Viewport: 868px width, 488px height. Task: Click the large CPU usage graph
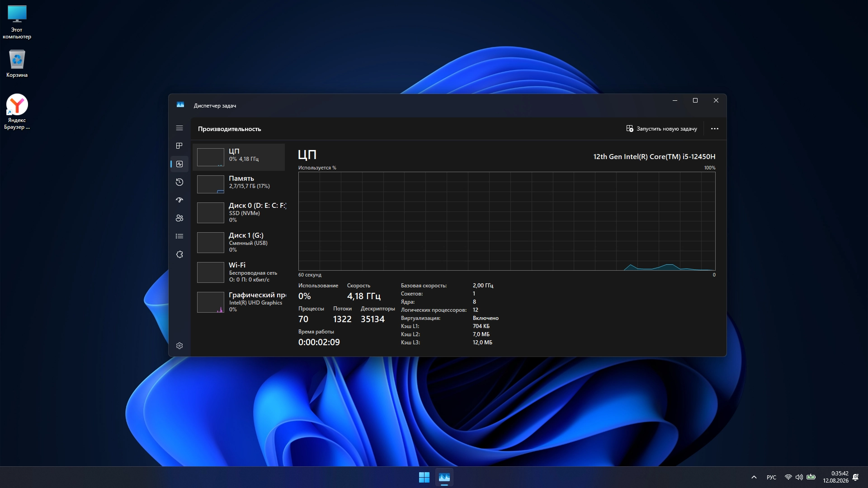507,221
